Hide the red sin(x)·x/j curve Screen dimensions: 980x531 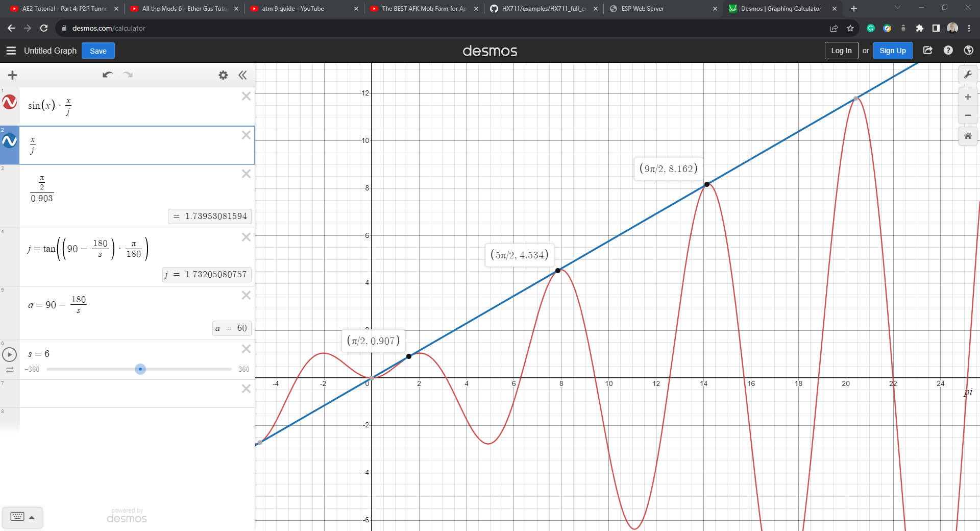(10, 102)
